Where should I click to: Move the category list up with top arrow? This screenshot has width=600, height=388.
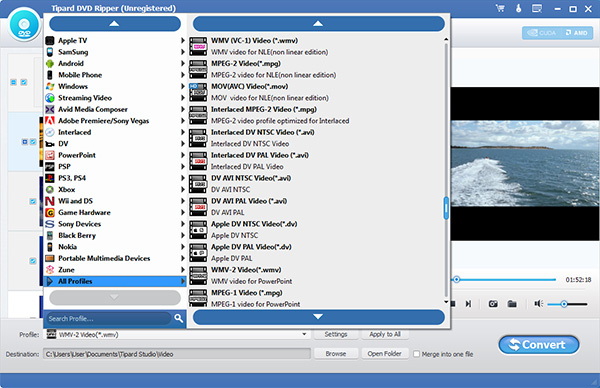point(115,24)
